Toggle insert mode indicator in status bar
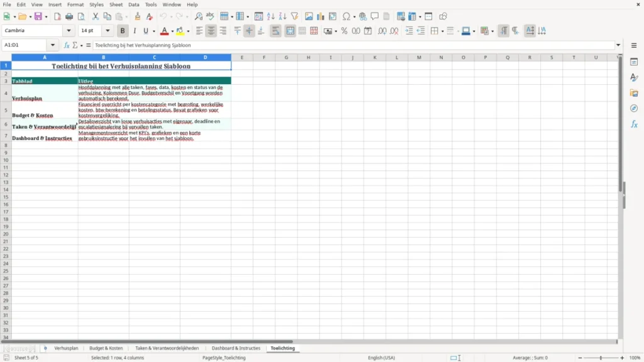This screenshot has height=362, width=644. click(455, 358)
